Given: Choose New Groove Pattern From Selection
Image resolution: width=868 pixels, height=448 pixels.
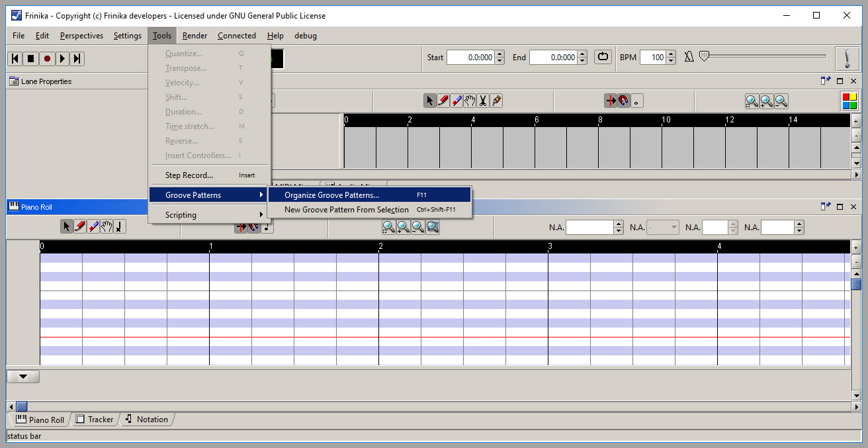Looking at the screenshot, I should pyautogui.click(x=370, y=210).
